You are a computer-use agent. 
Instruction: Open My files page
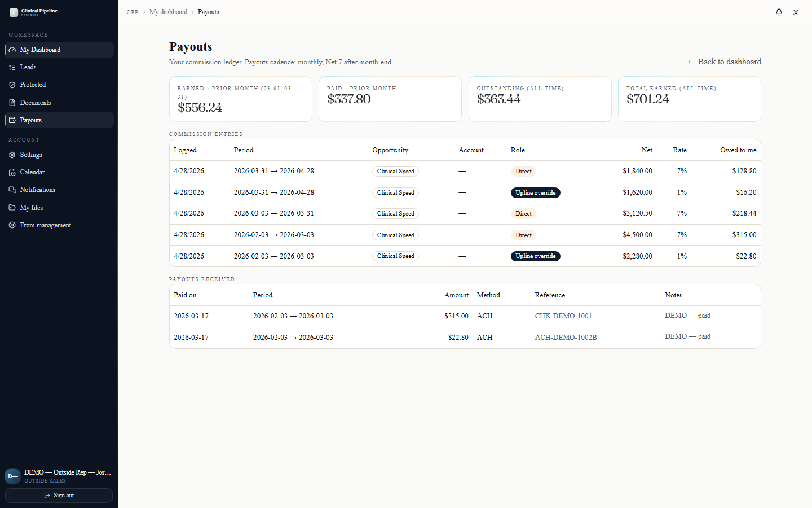click(59, 208)
